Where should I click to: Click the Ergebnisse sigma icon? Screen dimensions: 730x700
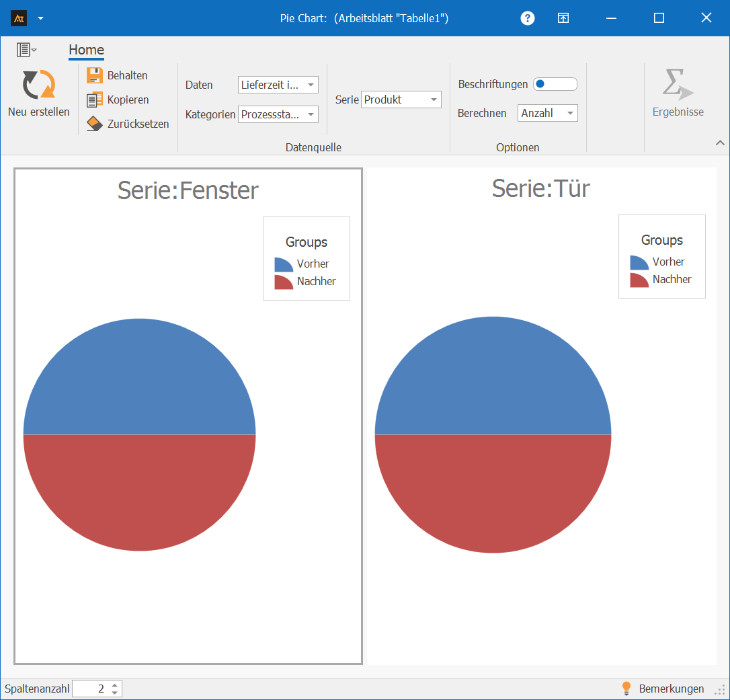coord(678,85)
